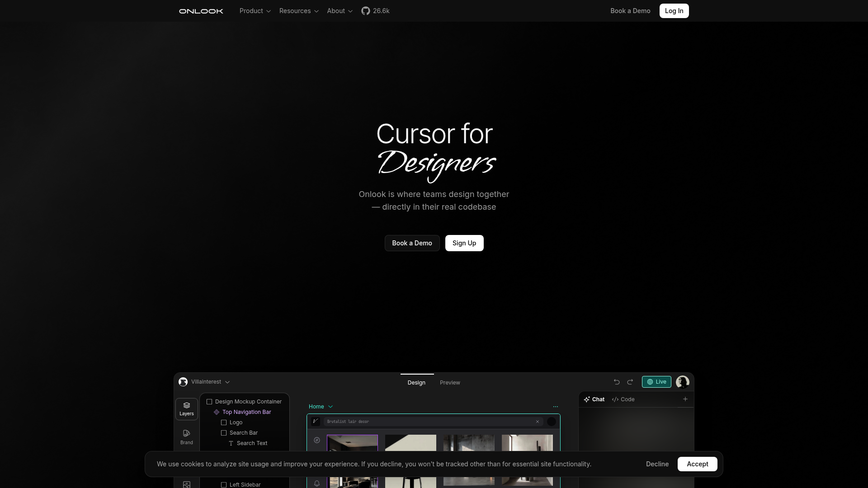
Task: Expand the About menu
Action: click(340, 11)
